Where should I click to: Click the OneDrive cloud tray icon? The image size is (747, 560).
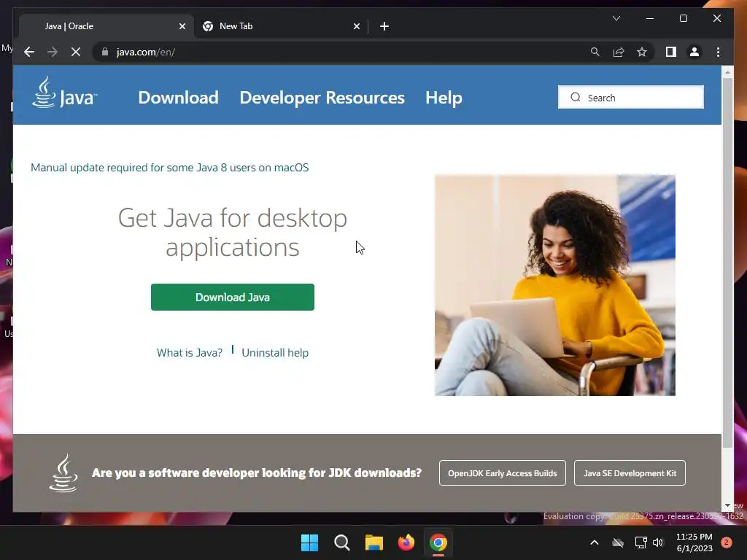click(x=618, y=542)
